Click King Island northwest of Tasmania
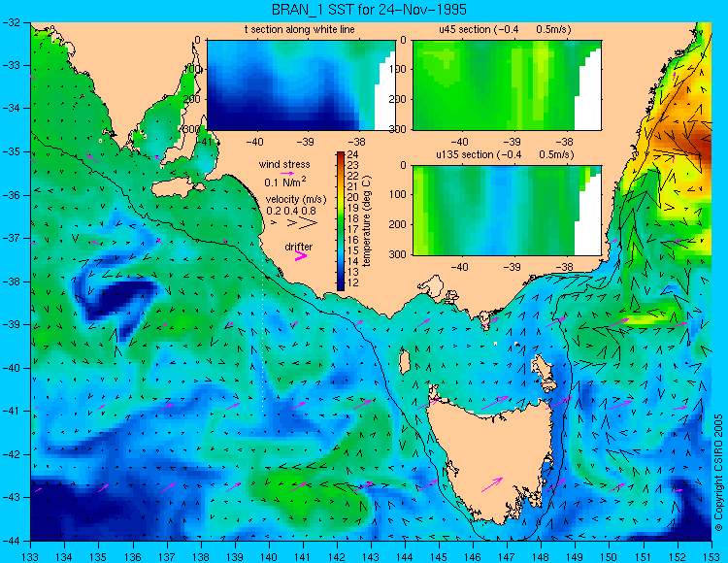Screen dimensions: 728x563 click(x=405, y=362)
